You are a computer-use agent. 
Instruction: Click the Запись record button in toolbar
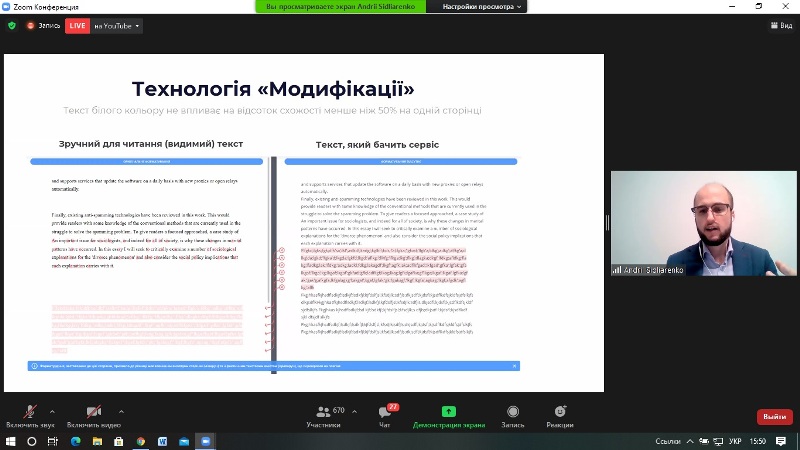[x=513, y=416]
